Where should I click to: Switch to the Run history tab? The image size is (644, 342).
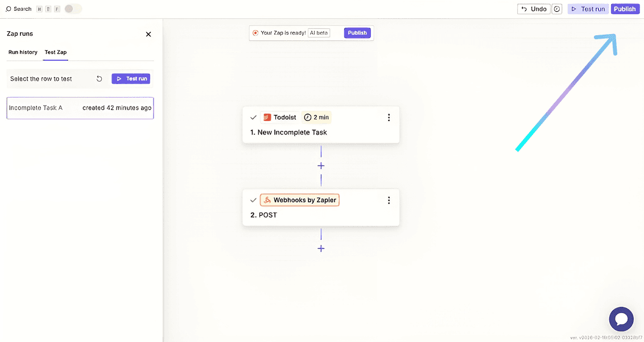point(23,52)
